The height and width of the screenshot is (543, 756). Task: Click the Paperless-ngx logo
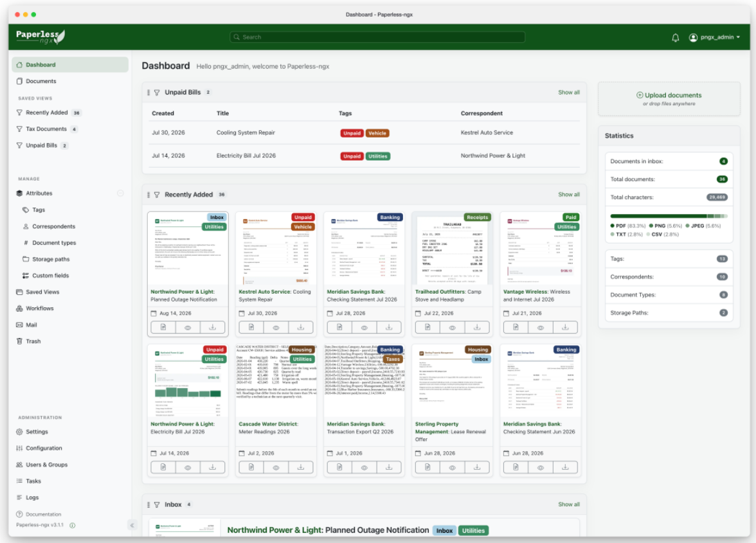[x=40, y=37]
